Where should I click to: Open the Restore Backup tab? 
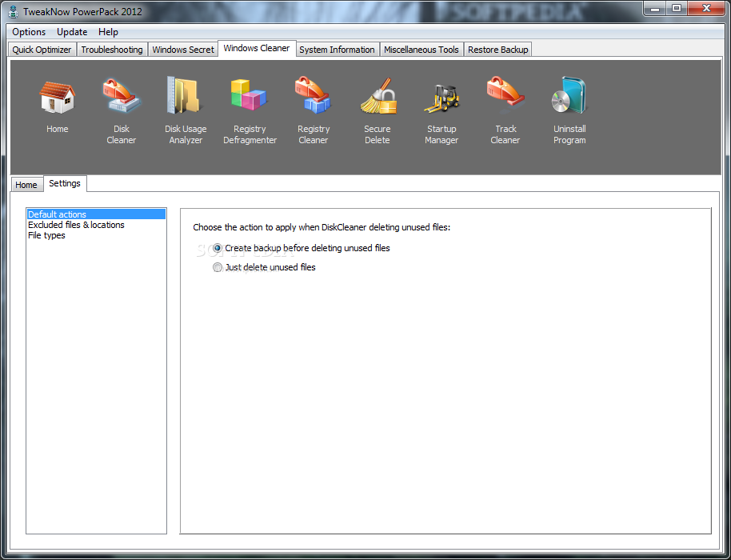pos(498,50)
